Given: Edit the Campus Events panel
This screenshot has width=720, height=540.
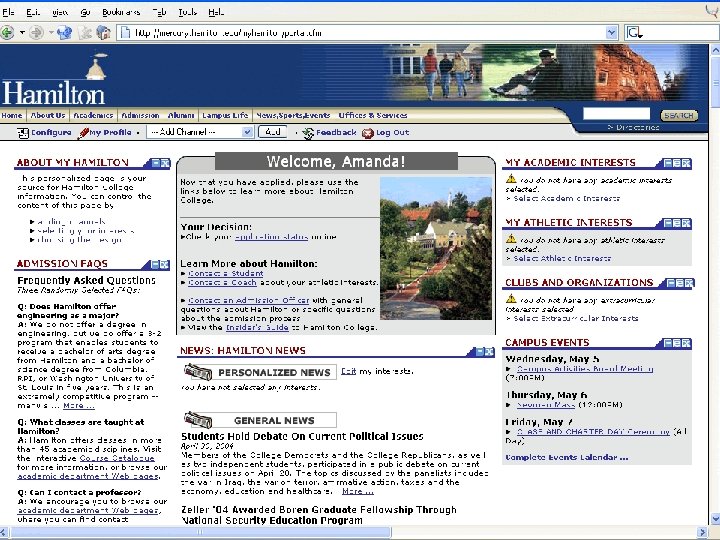Looking at the screenshot, I should tap(677, 343).
